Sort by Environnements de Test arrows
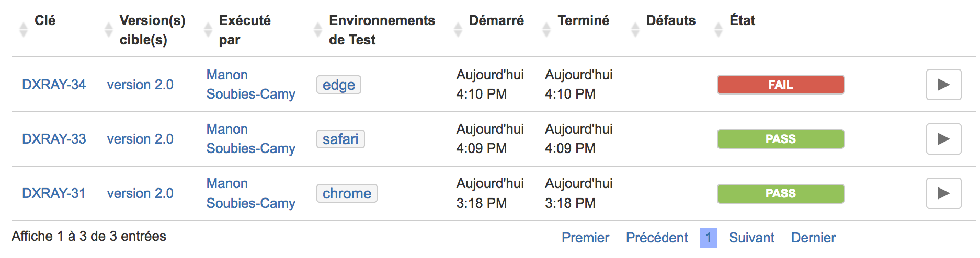980x258 pixels. point(317,30)
